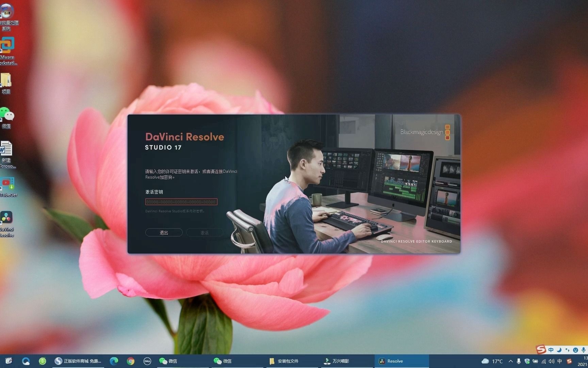588x368 pixels.
Task: Click the green circular browser taskbar icon
Action: (x=43, y=361)
